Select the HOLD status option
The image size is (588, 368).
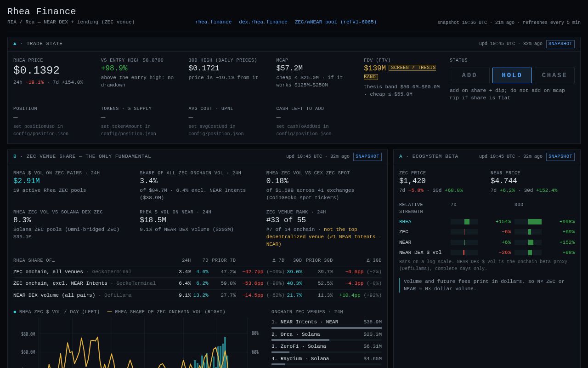tap(512, 75)
